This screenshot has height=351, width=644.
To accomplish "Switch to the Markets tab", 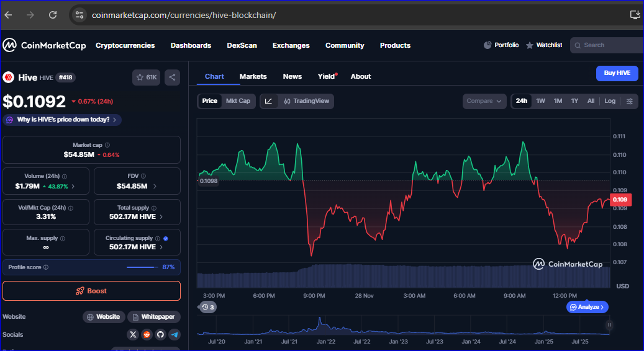I will pos(253,76).
